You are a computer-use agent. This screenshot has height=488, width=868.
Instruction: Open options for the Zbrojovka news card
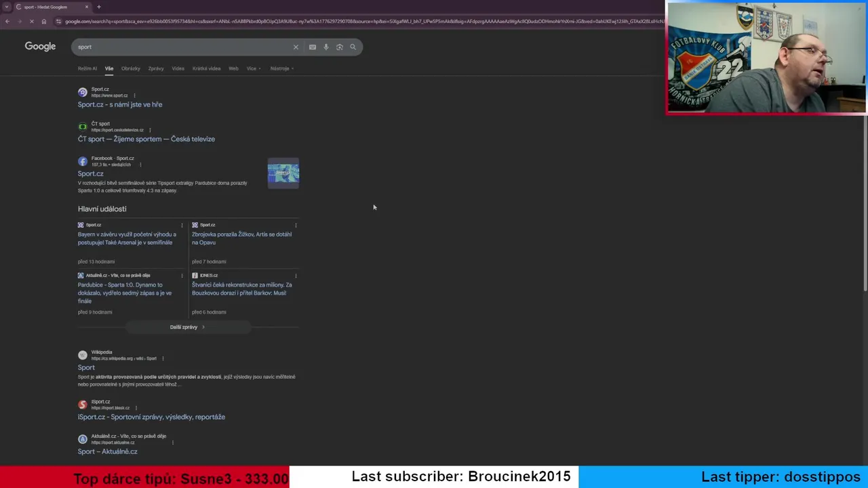[296, 225]
